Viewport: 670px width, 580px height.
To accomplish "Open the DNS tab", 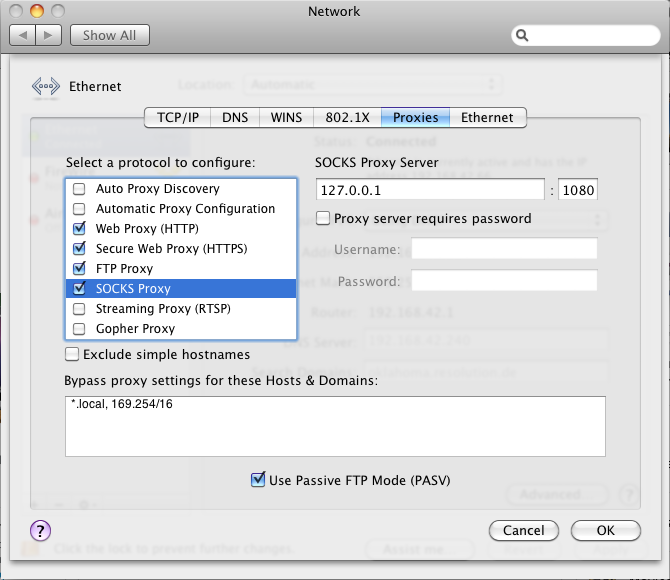I will pos(235,118).
